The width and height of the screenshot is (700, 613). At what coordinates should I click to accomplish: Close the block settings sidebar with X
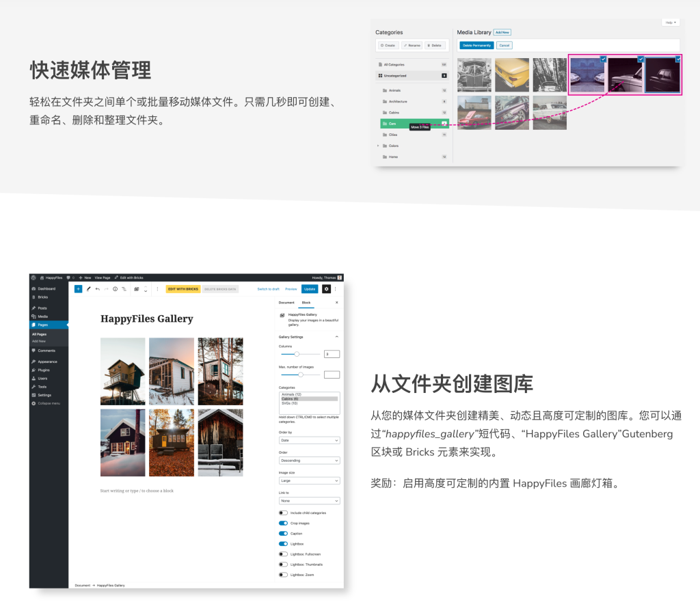pyautogui.click(x=336, y=303)
